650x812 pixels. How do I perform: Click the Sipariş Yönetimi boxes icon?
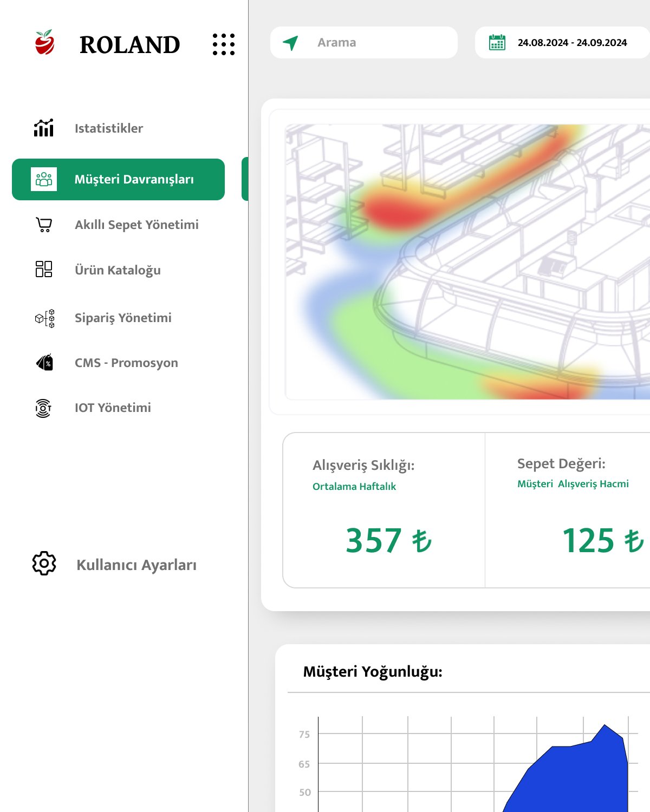point(44,318)
